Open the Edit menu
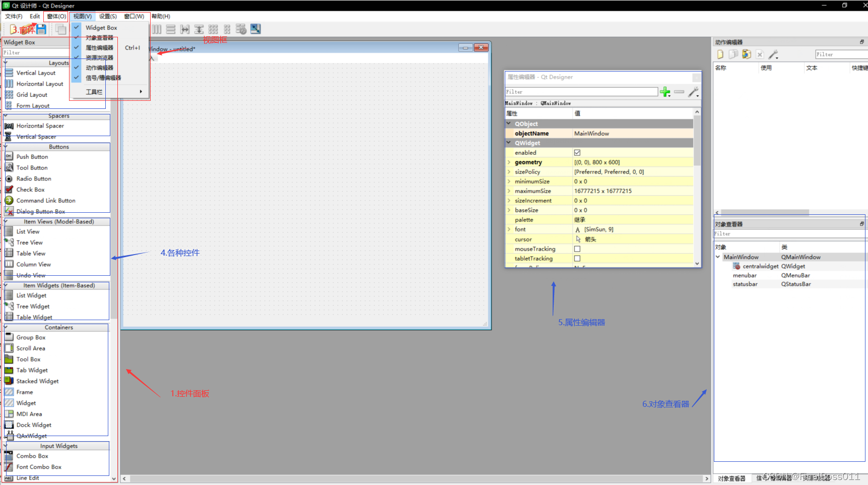 point(35,17)
